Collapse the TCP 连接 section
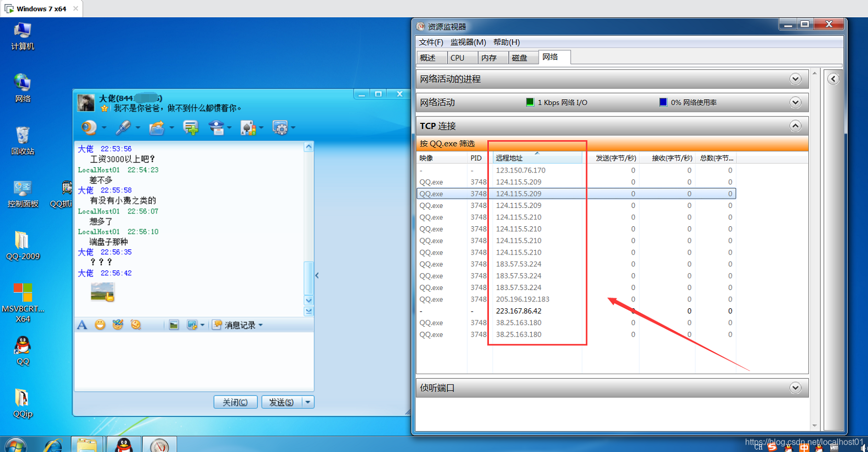The width and height of the screenshot is (868, 452). pyautogui.click(x=795, y=126)
